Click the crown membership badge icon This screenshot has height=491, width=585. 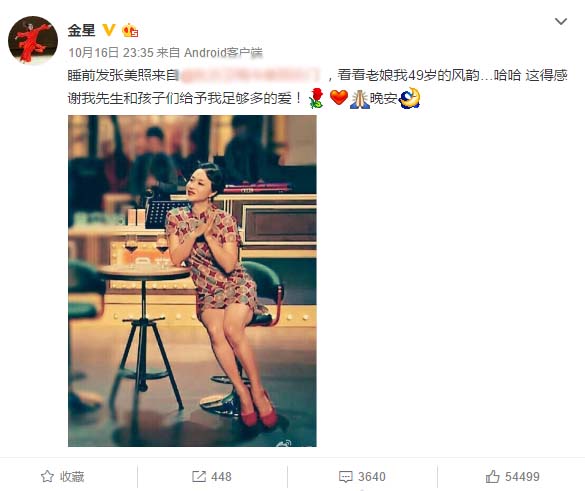point(130,30)
